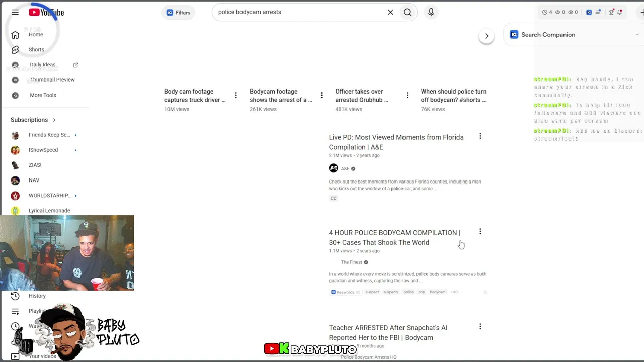Click the Daily Ideas external-link icon
Image resolution: width=644 pixels, height=362 pixels.
pos(76,65)
